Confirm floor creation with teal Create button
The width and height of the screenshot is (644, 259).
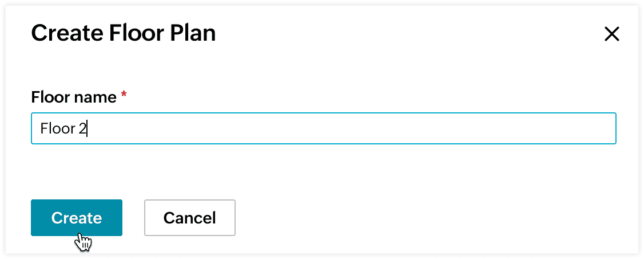76,218
